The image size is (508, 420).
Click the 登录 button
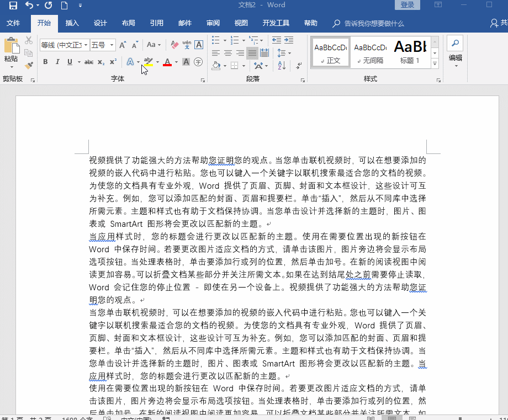pos(408,4)
